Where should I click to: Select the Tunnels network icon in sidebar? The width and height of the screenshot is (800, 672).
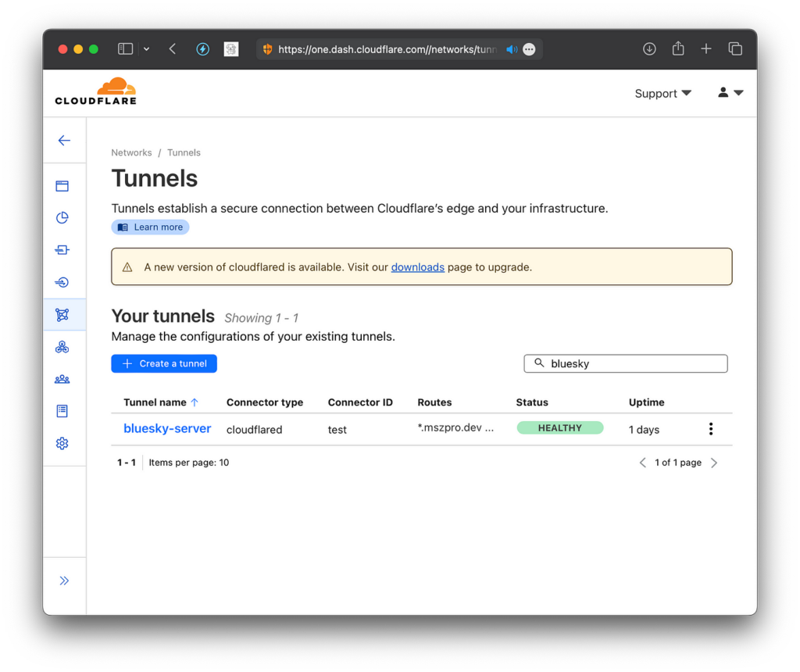[x=64, y=314]
